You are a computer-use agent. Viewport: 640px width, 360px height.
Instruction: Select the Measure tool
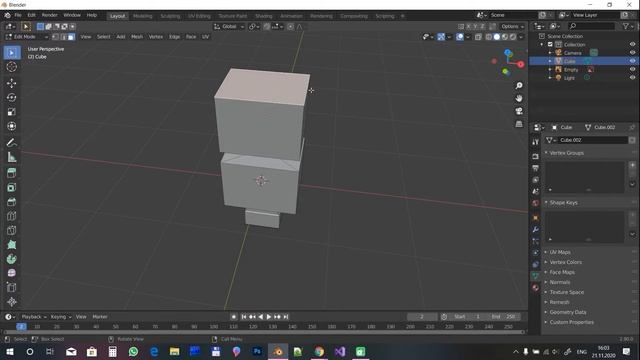[11, 157]
